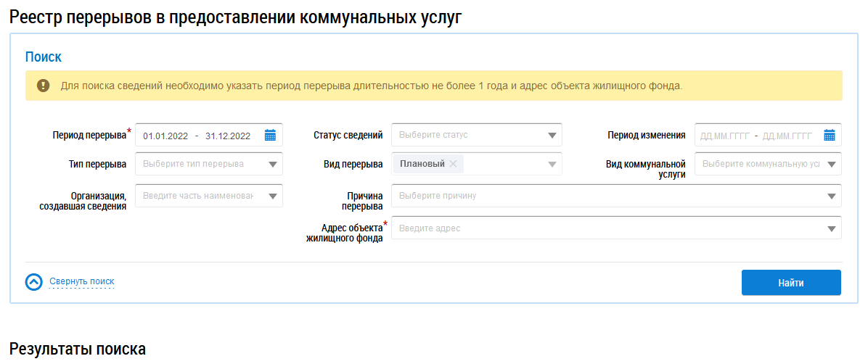
Task: Open Вид коммунальной услуги dropdown
Action: pyautogui.click(x=831, y=164)
